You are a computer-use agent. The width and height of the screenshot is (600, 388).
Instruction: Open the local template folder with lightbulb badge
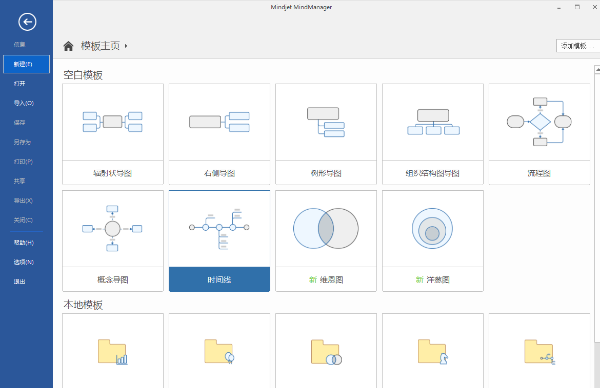point(219,351)
